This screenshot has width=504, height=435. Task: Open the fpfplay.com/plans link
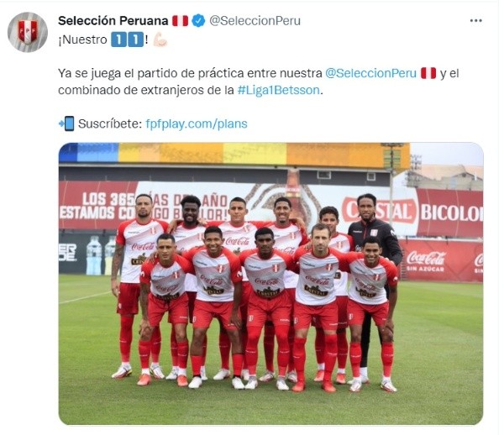pyautogui.click(x=197, y=124)
